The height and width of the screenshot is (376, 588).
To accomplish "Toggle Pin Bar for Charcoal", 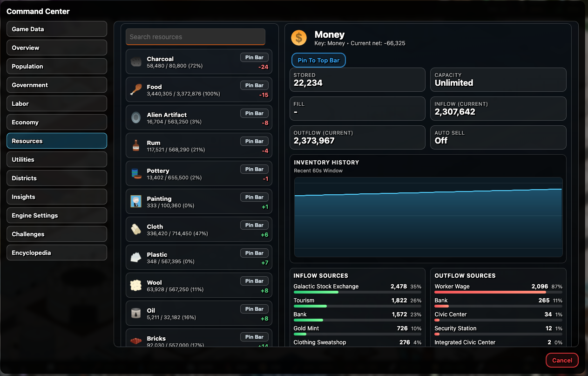I will [254, 57].
